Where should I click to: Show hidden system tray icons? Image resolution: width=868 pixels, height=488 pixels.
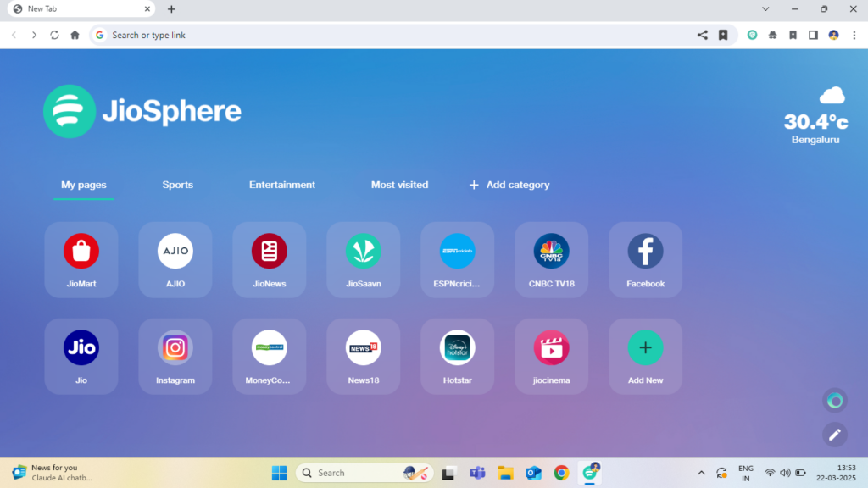[x=701, y=473]
